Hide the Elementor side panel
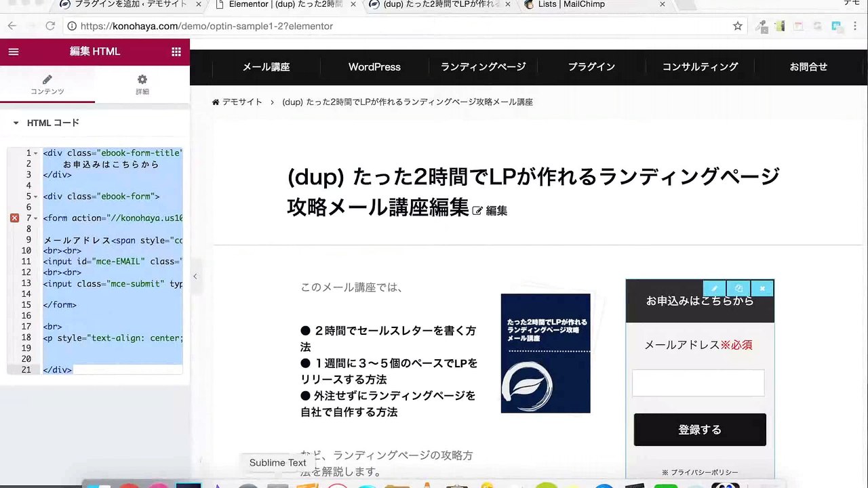868x488 pixels. pyautogui.click(x=195, y=276)
